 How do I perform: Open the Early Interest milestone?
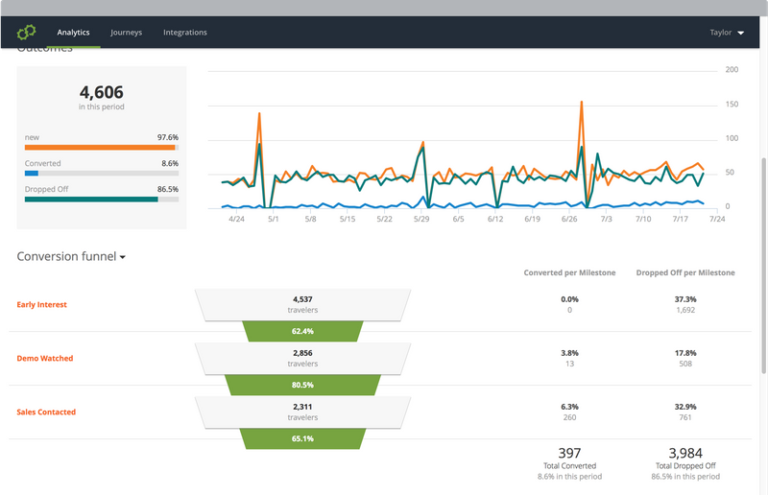point(42,305)
